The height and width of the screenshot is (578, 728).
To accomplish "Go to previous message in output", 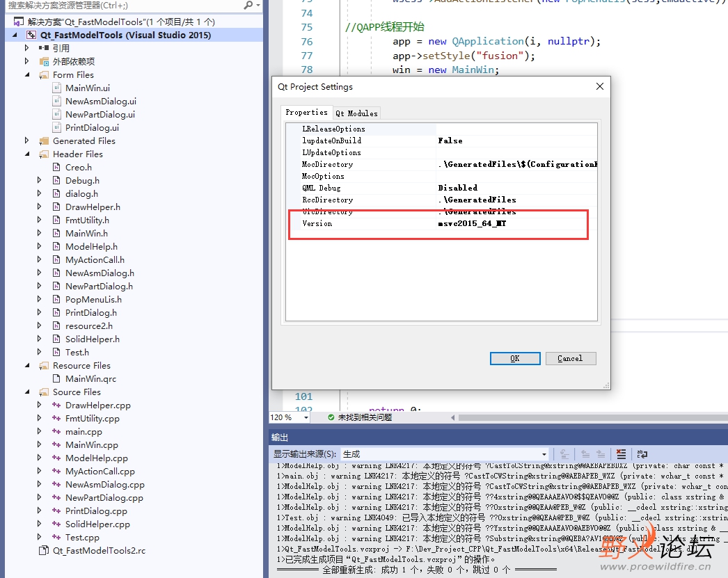I will click(x=585, y=454).
